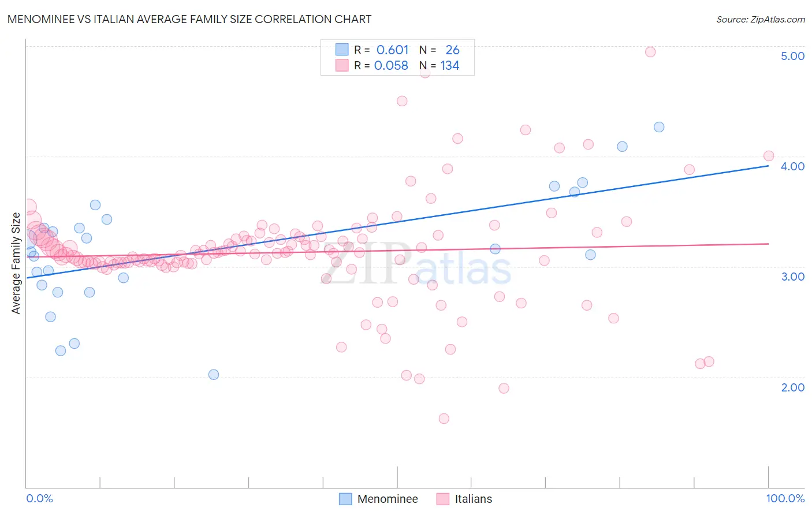Click the N = 134 sample count
Screen dimensions: 812x515
tap(439, 65)
